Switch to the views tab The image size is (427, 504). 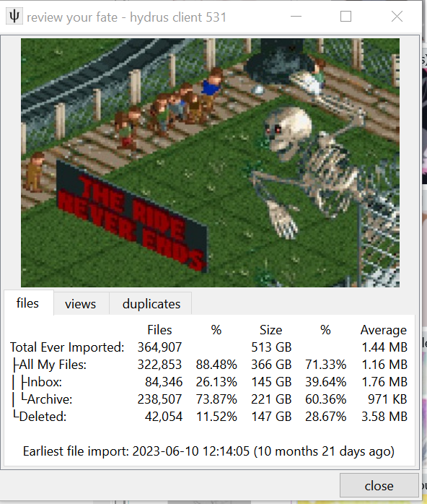[x=81, y=304]
